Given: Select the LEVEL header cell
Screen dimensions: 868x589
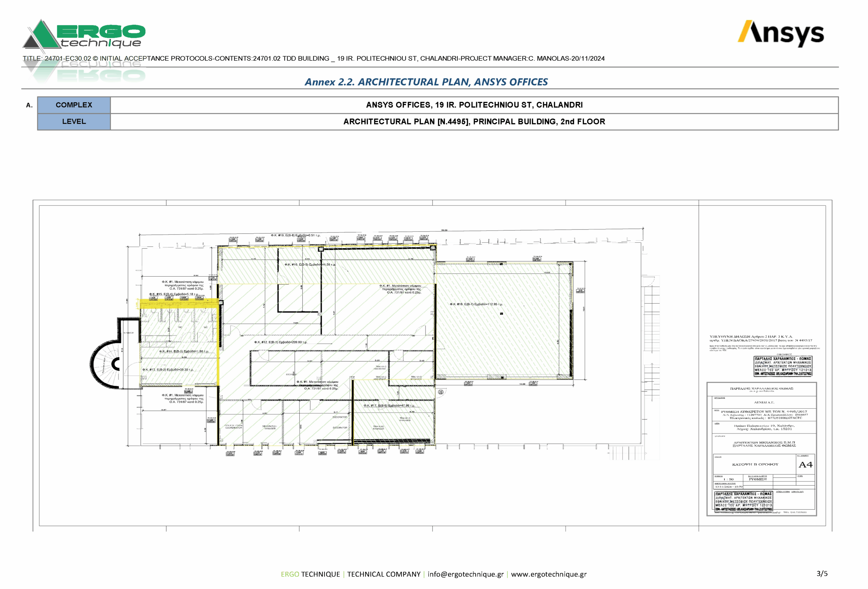Looking at the screenshot, I should tap(74, 121).
